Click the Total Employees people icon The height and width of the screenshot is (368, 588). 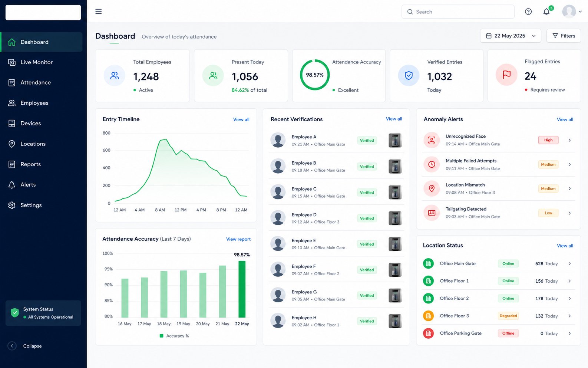tap(115, 76)
